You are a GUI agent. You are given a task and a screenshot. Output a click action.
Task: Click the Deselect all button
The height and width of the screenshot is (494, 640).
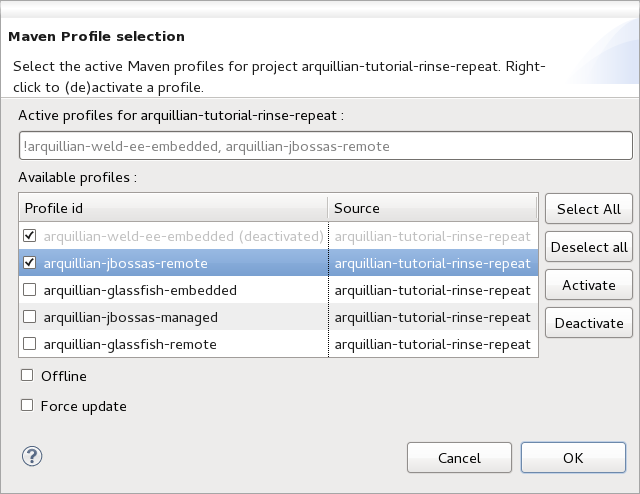pyautogui.click(x=588, y=247)
